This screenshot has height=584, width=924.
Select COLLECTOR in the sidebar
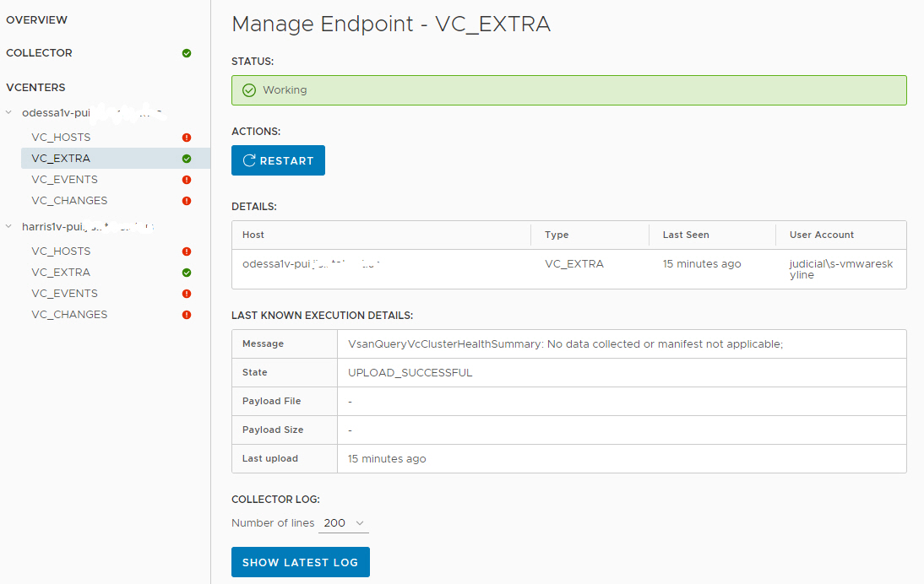[x=39, y=52]
